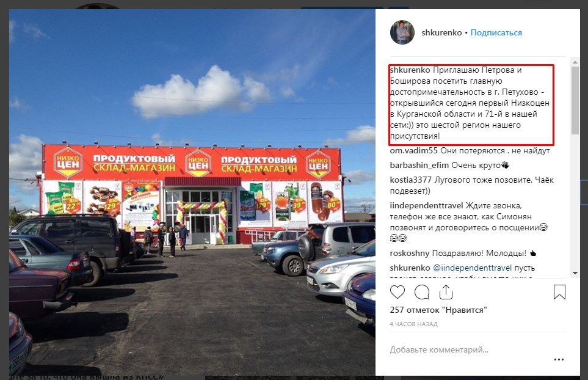
Task: Open the comment speech bubble icon
Action: 422,292
